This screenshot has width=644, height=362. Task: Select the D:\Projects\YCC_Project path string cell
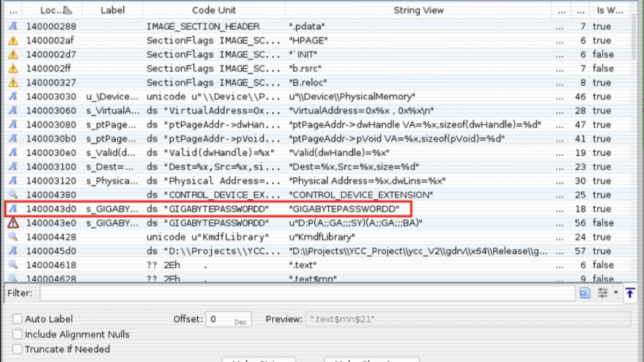pyautogui.click(x=418, y=251)
